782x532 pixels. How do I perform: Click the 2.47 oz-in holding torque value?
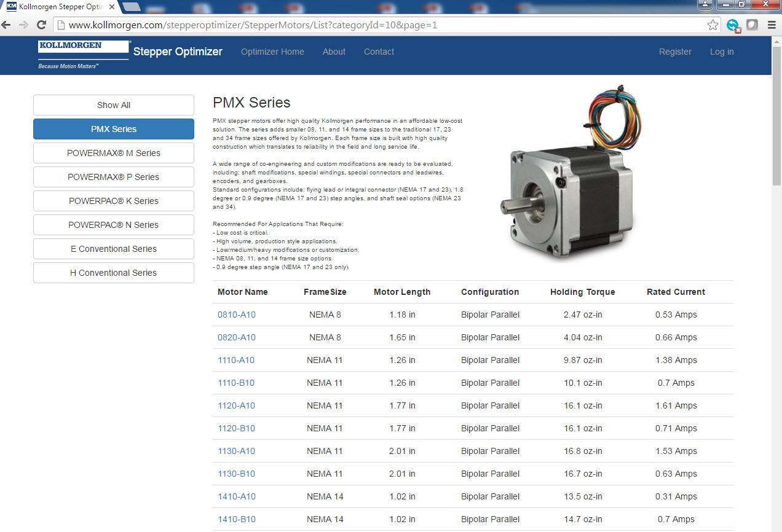[583, 315]
